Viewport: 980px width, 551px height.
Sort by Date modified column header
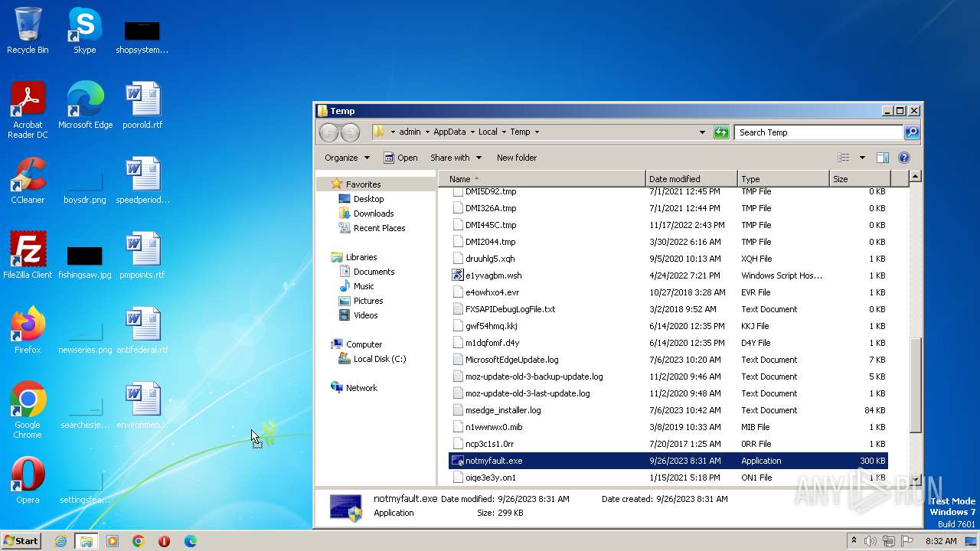coord(691,179)
